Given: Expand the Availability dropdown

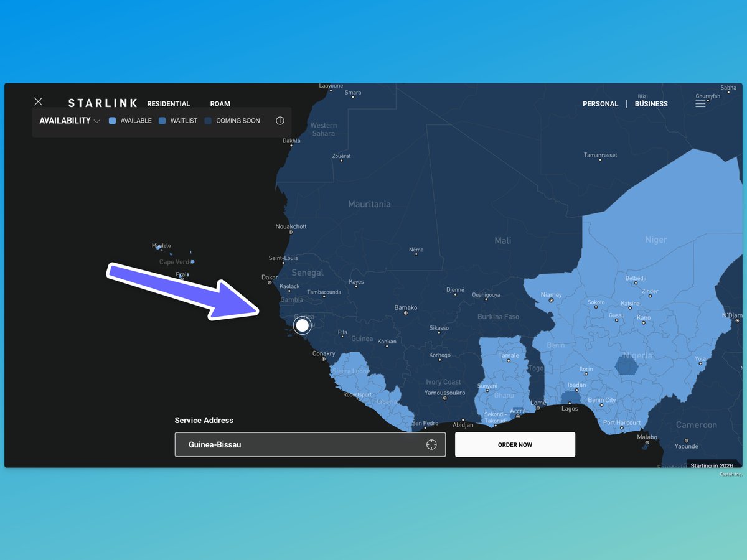Looking at the screenshot, I should 70,121.
